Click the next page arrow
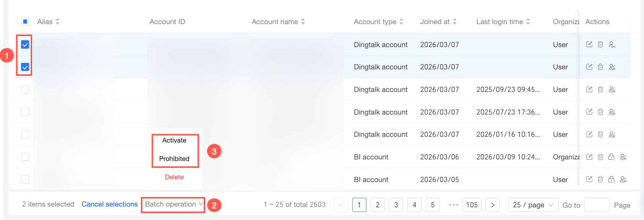 [492, 205]
